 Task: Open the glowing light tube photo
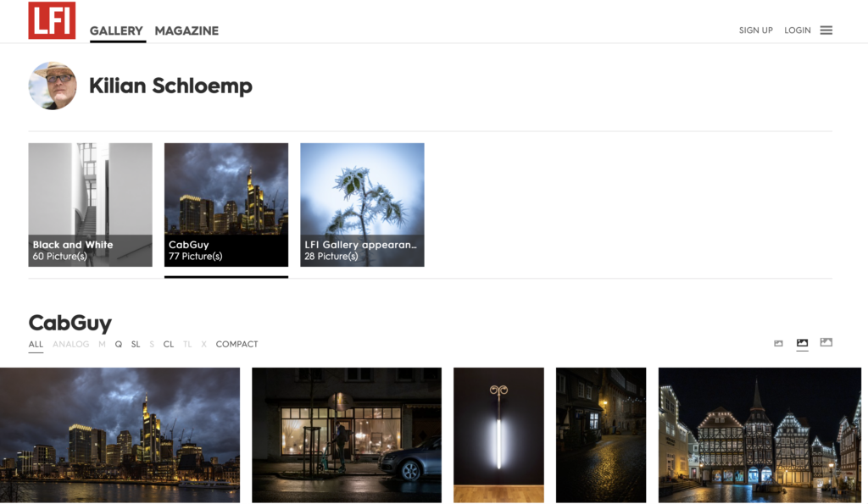[x=498, y=435]
